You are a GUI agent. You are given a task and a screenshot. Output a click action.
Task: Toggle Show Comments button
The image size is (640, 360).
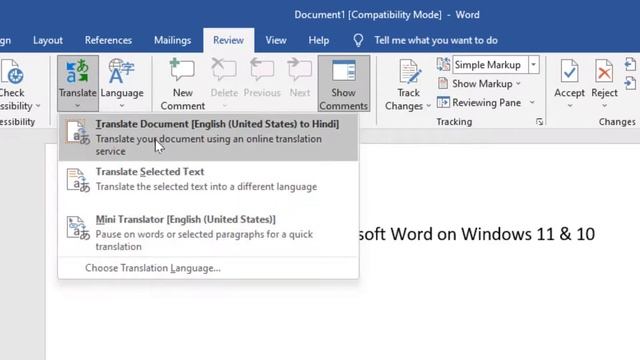tap(344, 83)
